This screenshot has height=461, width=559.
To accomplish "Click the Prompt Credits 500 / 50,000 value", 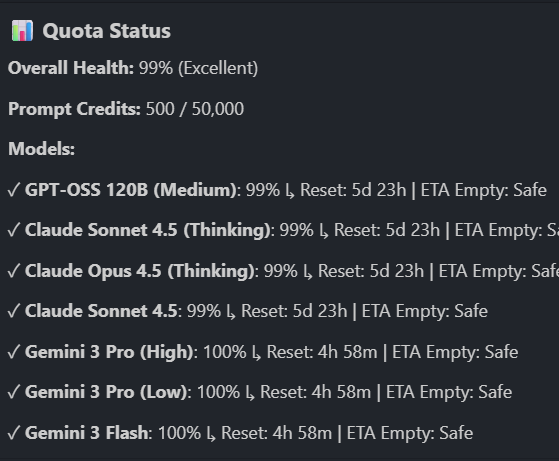I will 195,109.
